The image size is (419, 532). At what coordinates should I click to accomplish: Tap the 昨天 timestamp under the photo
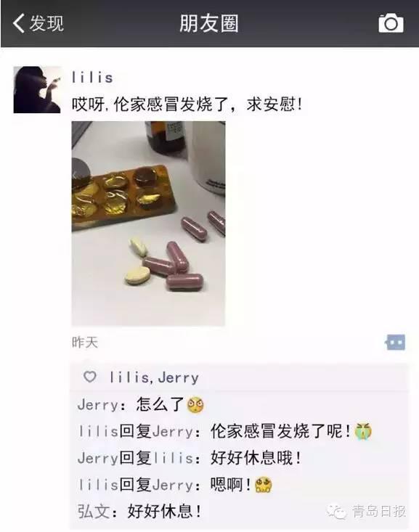click(x=84, y=342)
